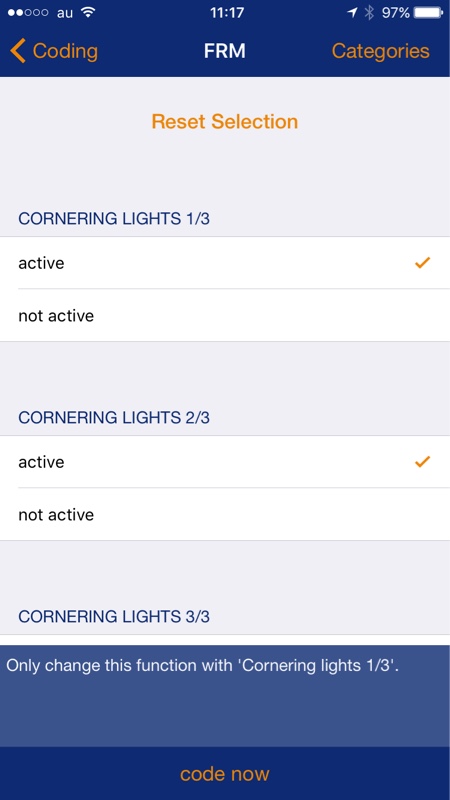Viewport: 450px width, 800px height.
Task: Open the Categories menu
Action: [381, 51]
